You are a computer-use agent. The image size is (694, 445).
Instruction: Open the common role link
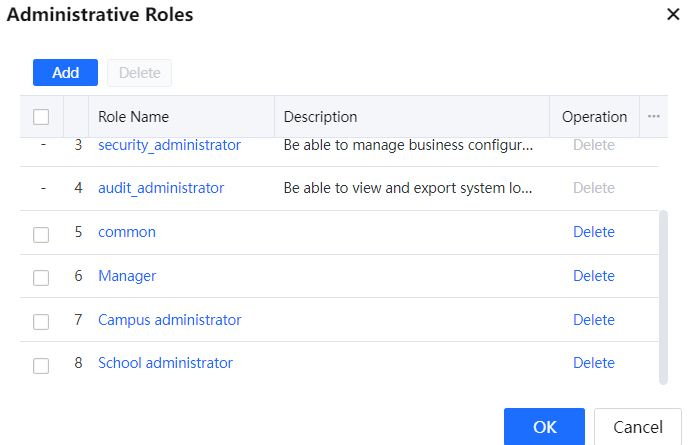click(x=127, y=232)
